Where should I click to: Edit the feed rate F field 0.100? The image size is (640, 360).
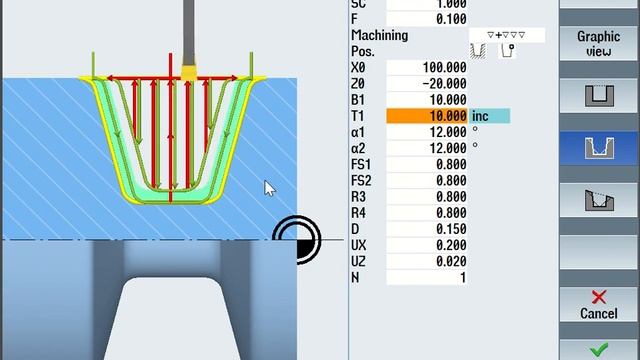(427, 19)
